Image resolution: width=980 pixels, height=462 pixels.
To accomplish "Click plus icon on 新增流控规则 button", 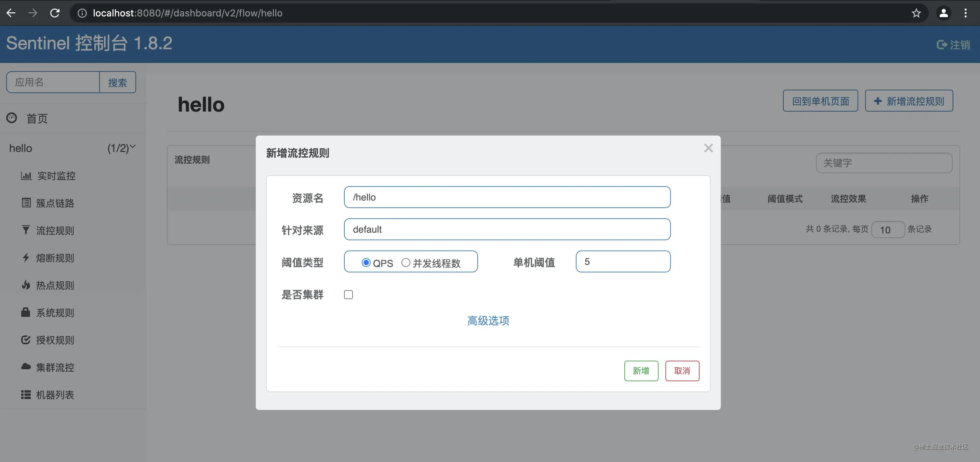I will click(x=878, y=101).
